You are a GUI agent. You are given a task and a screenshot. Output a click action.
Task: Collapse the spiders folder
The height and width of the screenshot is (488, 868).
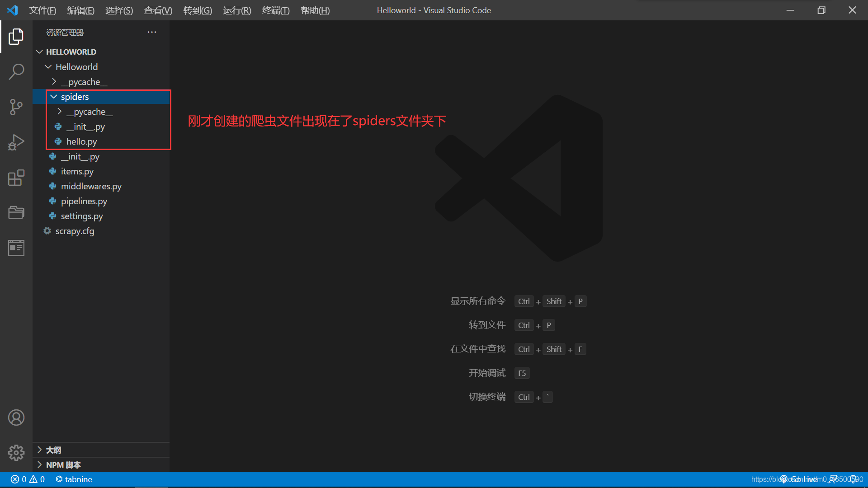coord(54,96)
